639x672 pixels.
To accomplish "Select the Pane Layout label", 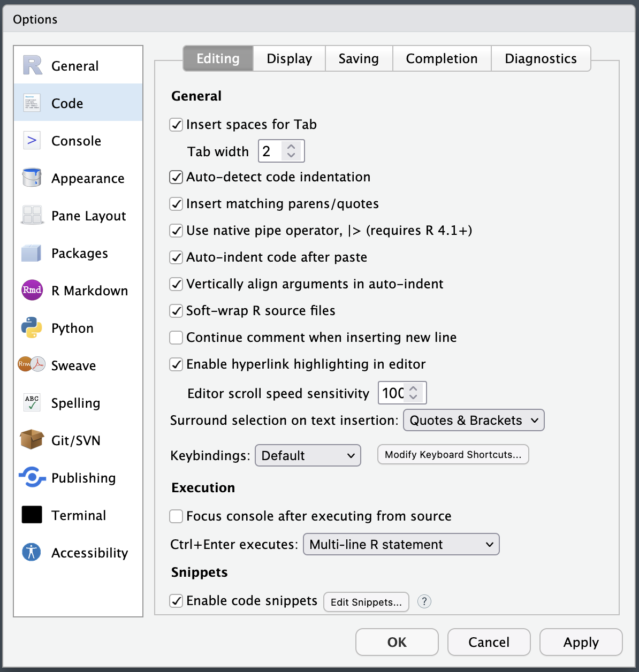I will pyautogui.click(x=89, y=216).
